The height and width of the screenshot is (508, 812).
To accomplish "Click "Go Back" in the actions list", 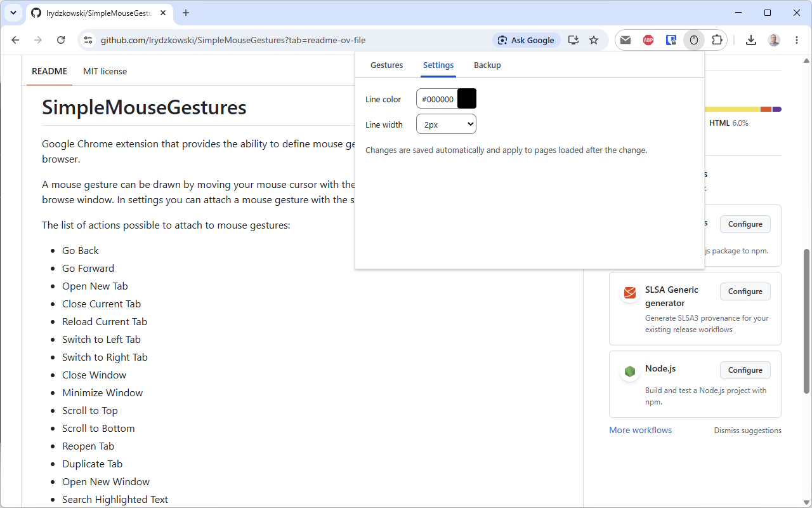I will coord(81,250).
